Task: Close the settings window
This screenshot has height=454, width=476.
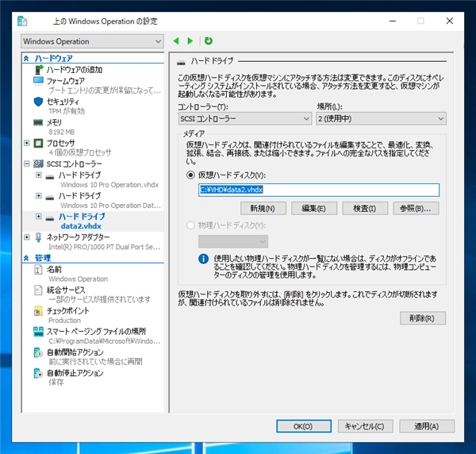Action: [x=450, y=21]
